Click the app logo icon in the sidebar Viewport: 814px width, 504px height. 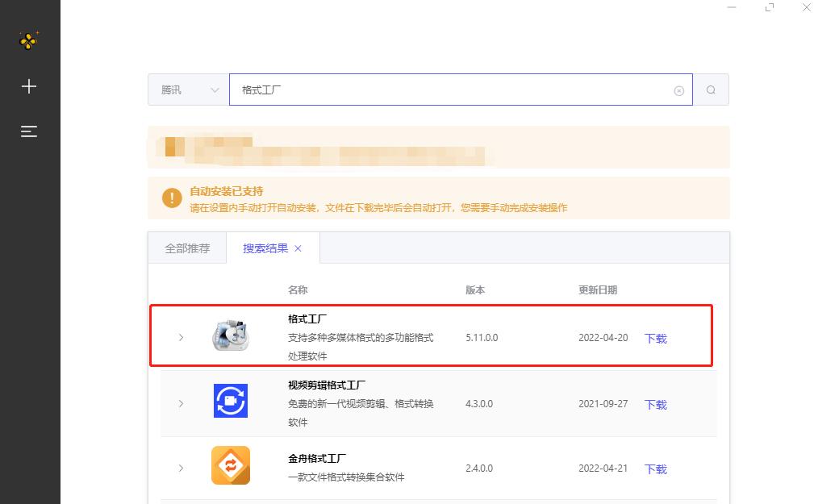click(29, 39)
